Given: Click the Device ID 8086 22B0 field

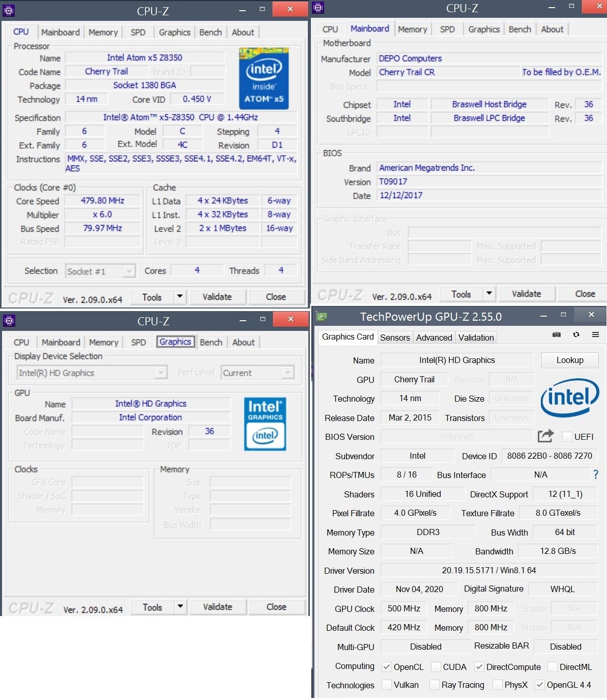Looking at the screenshot, I should (550, 456).
